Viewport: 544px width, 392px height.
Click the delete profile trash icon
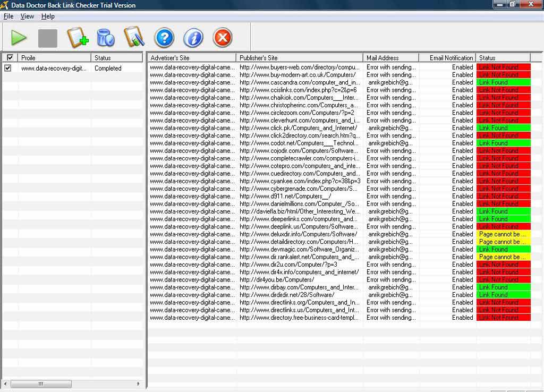click(x=106, y=38)
